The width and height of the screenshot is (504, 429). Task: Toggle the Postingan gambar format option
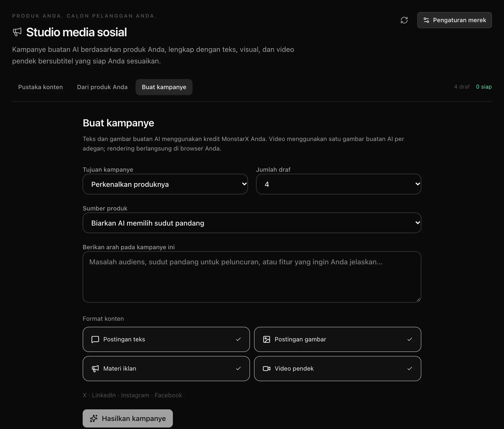[337, 339]
